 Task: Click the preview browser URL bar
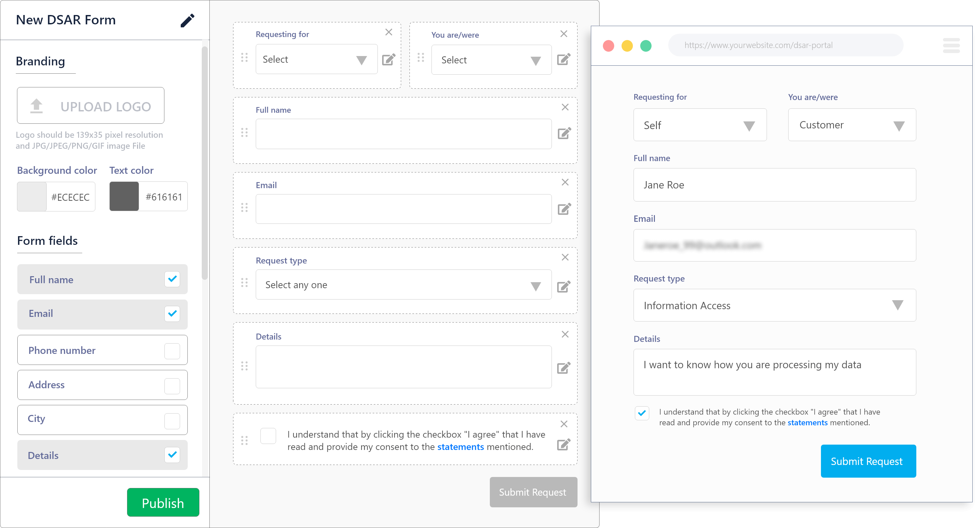[x=786, y=45]
